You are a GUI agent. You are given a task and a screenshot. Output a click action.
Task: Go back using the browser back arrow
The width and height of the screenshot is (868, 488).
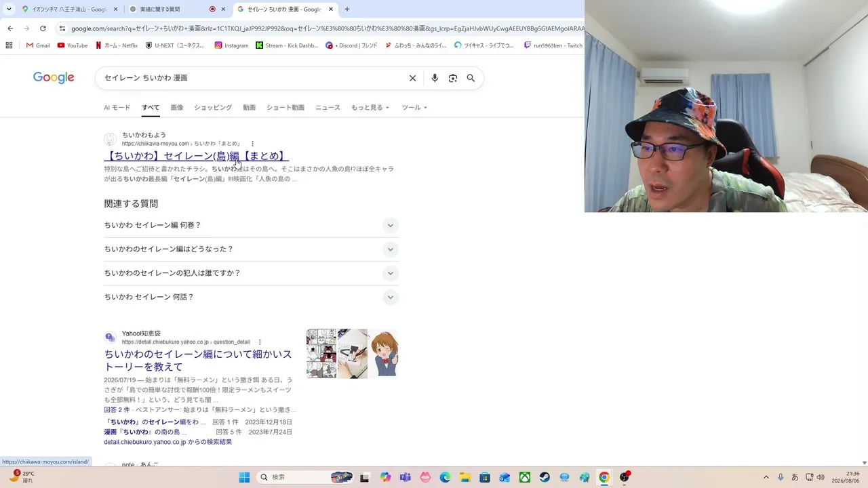click(10, 28)
